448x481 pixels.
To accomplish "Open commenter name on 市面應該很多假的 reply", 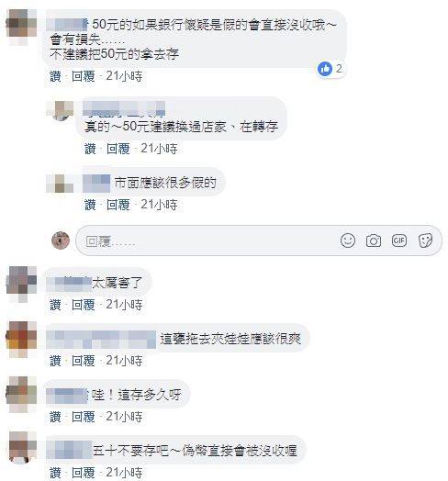I will point(96,184).
